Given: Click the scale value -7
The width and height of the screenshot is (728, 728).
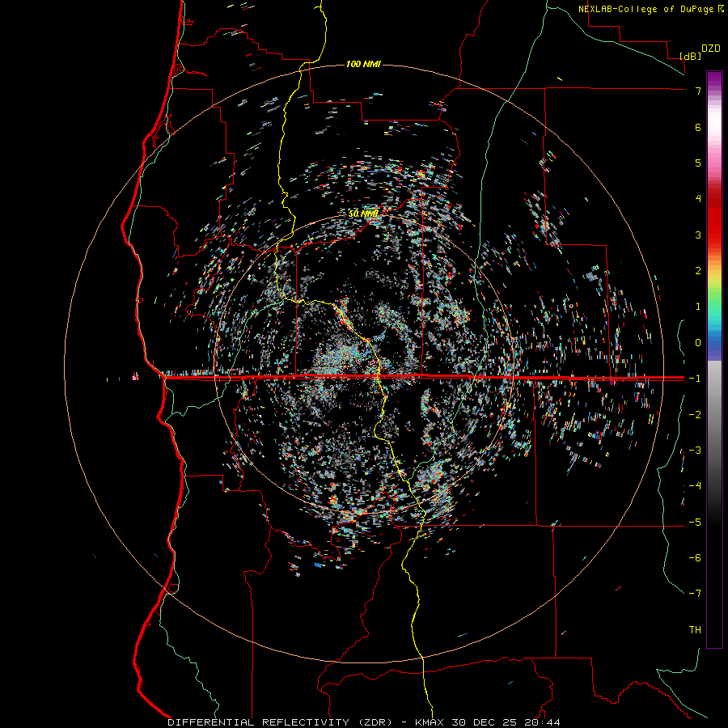Looking at the screenshot, I should click(x=695, y=594).
